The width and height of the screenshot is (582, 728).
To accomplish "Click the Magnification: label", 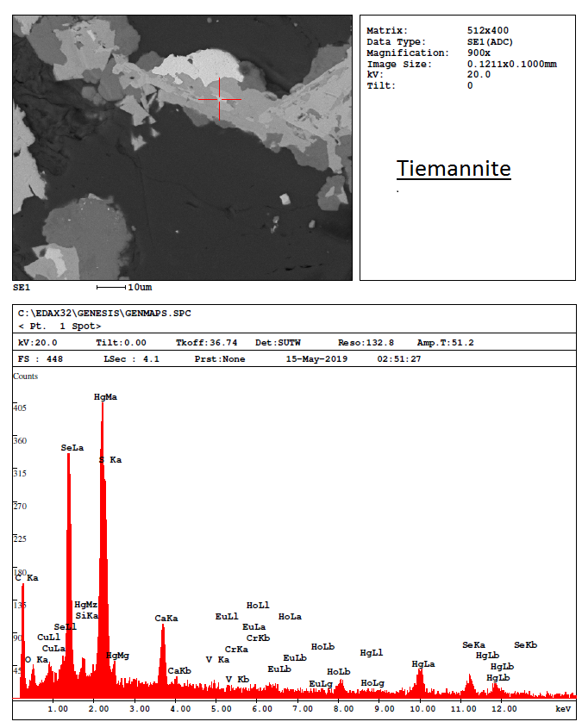I will pyautogui.click(x=408, y=53).
